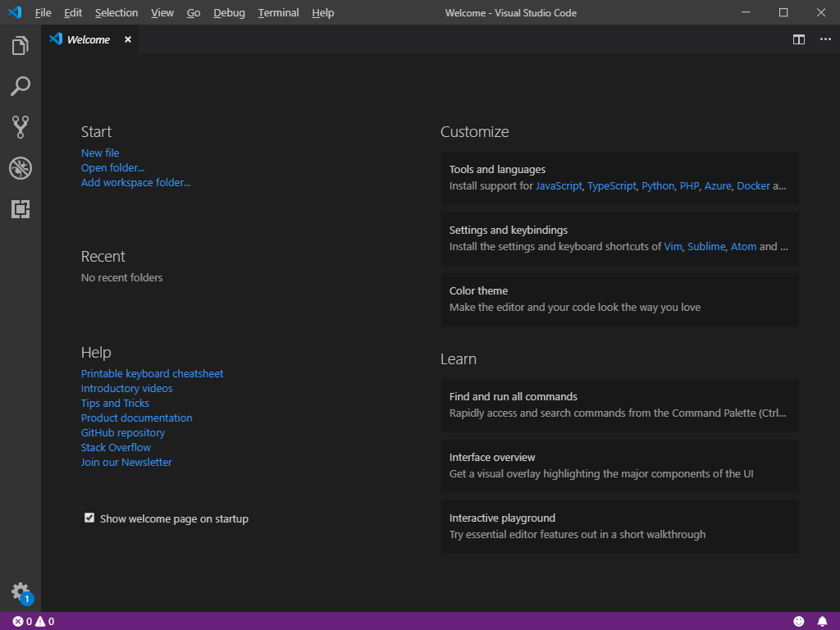Click the New file link

100,153
